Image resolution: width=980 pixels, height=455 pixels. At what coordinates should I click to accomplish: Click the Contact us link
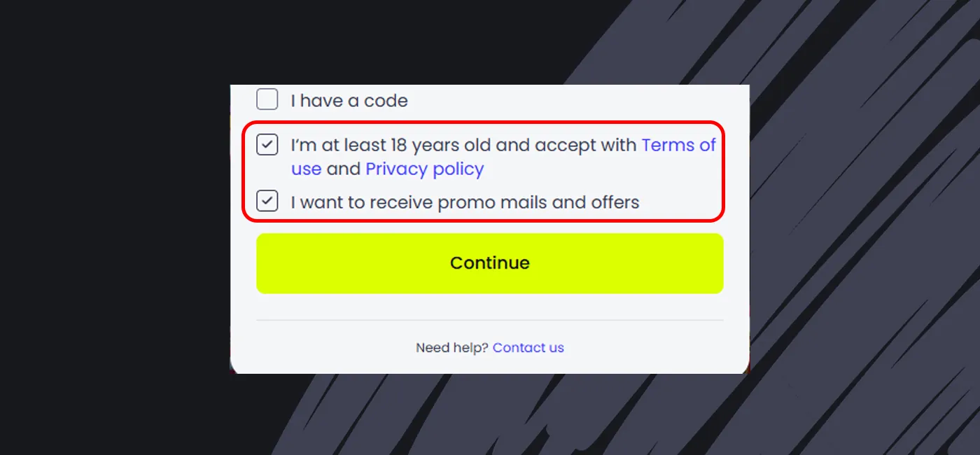[x=528, y=347]
